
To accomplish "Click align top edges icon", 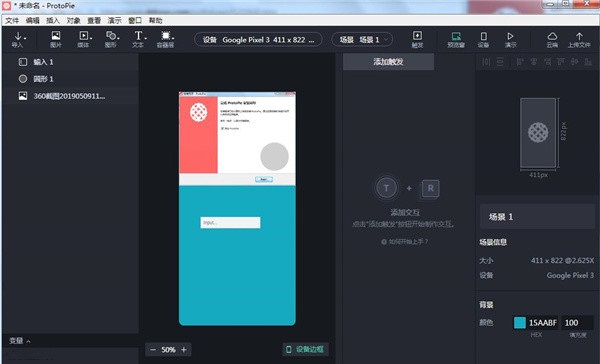I will 561,62.
